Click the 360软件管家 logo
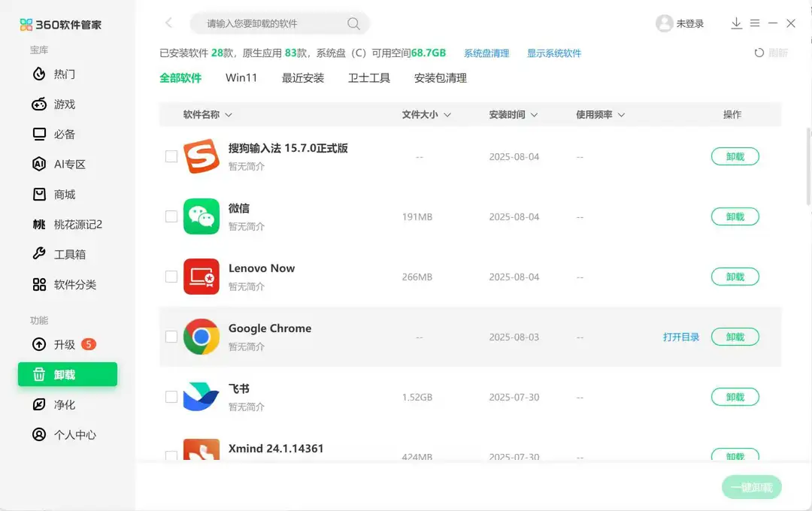 [61, 24]
